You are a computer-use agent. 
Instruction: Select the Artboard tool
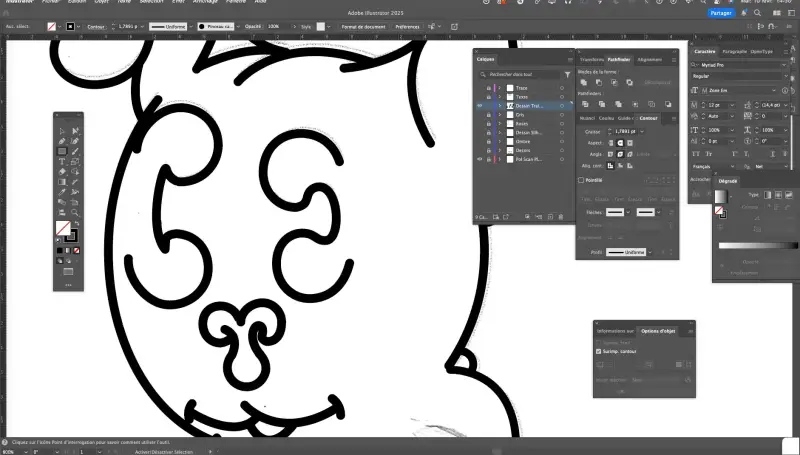(74, 202)
